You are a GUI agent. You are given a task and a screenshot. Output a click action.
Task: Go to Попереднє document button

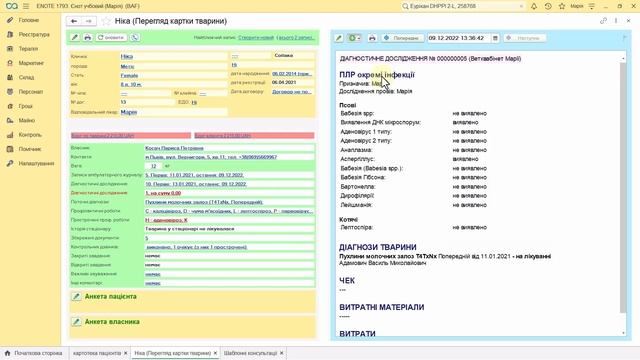point(402,38)
